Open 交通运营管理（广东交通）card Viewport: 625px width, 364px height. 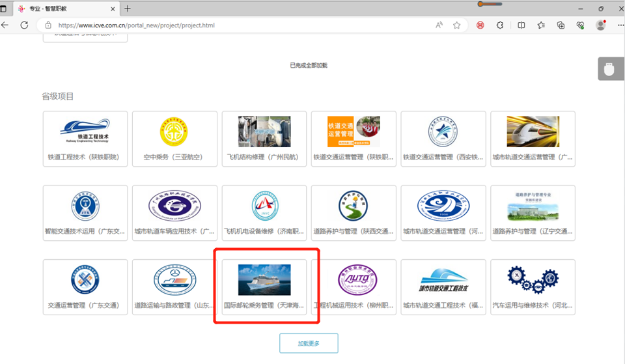85,287
